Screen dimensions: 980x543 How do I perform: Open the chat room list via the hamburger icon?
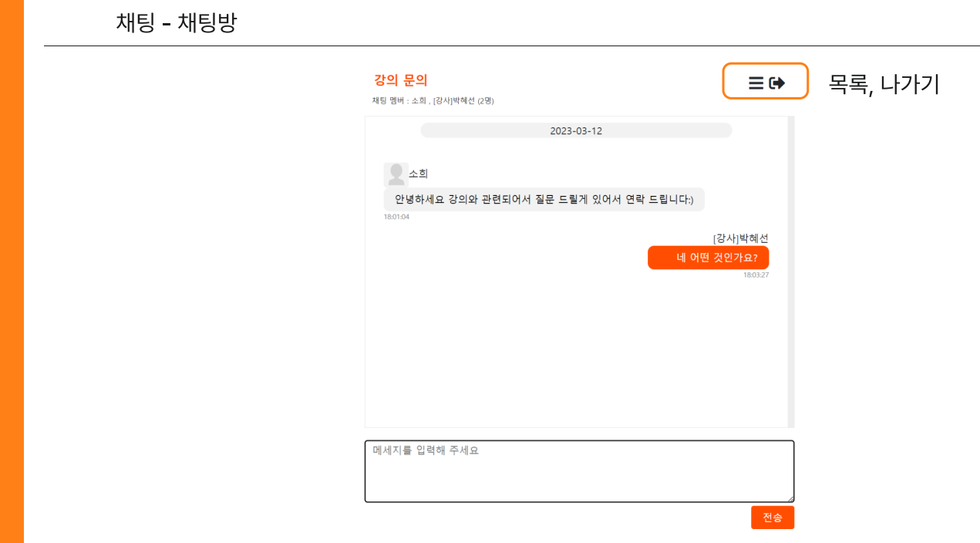[754, 81]
